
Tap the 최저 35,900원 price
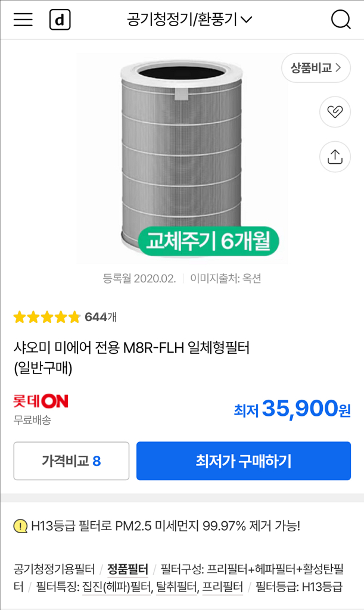tap(292, 409)
